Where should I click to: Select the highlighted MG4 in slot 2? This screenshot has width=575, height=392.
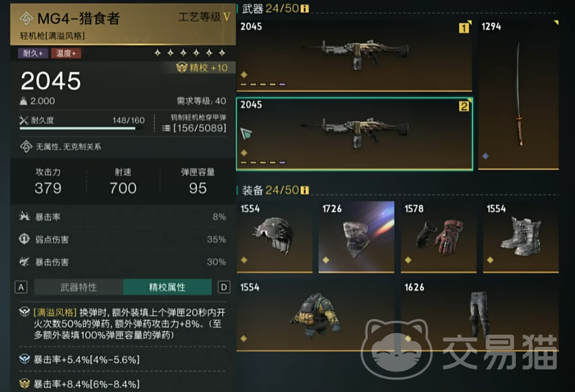click(355, 134)
